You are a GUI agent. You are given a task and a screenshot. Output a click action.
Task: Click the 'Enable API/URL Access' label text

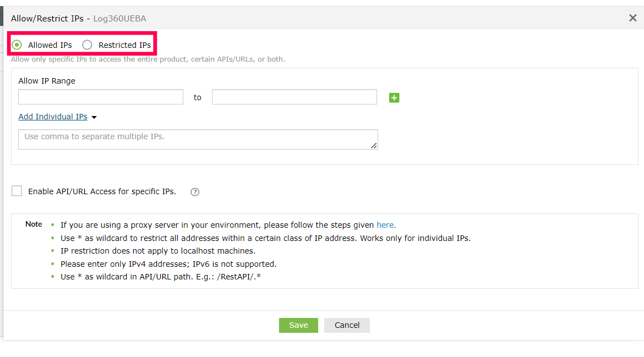click(102, 191)
